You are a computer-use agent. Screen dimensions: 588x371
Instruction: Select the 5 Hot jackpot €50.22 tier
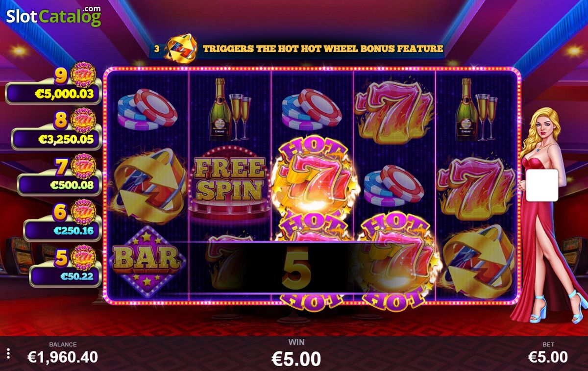65,266
